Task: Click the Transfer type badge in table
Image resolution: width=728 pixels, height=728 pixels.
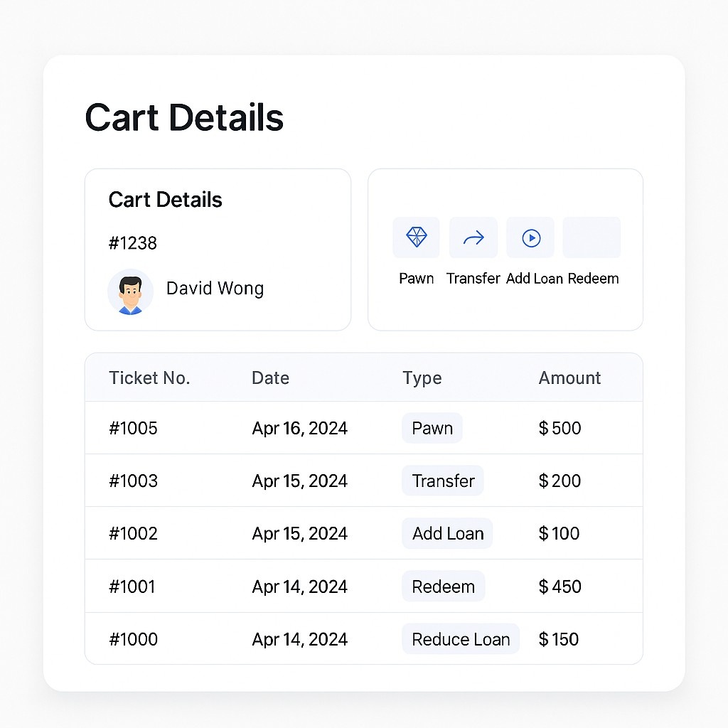Action: (x=443, y=481)
